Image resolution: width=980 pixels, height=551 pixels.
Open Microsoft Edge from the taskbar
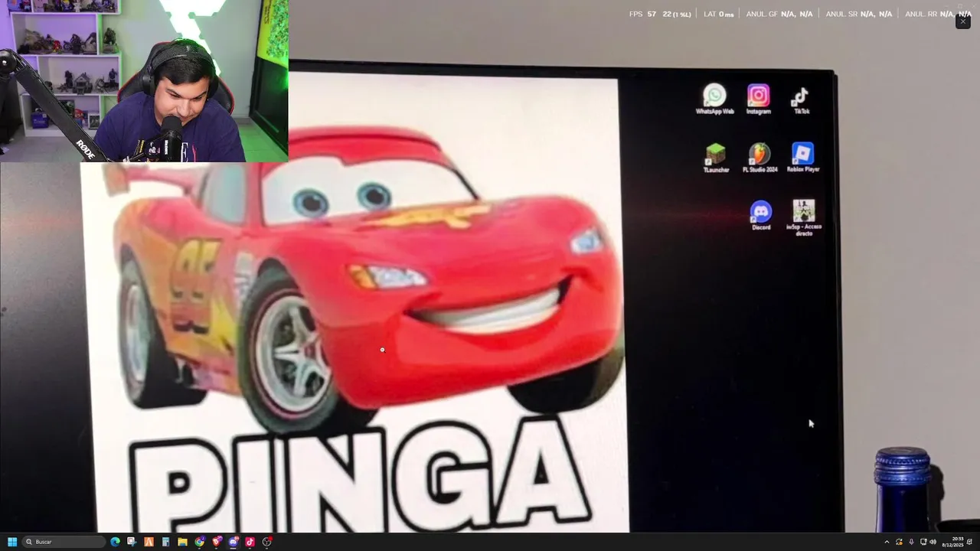tap(115, 542)
